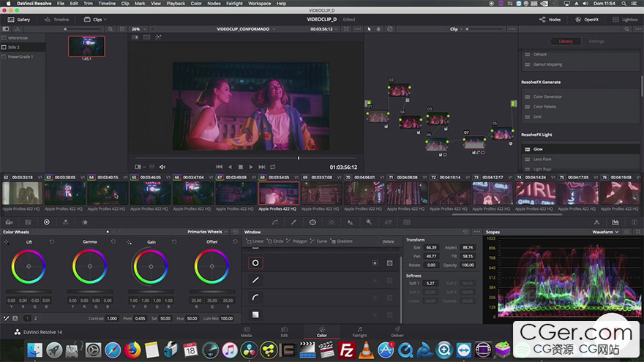Open the Camera Raw palette icon
Viewport: 644px width, 362px height.
coord(9,222)
